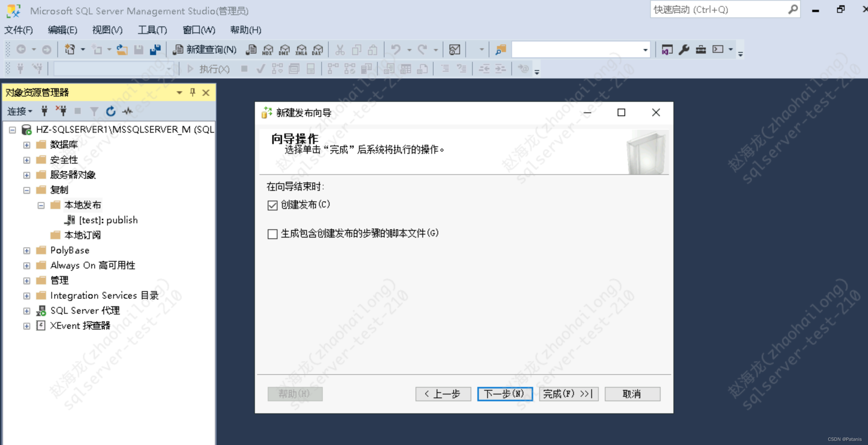The image size is (868, 445).
Task: Click the 下一步(N) button
Action: tap(505, 394)
